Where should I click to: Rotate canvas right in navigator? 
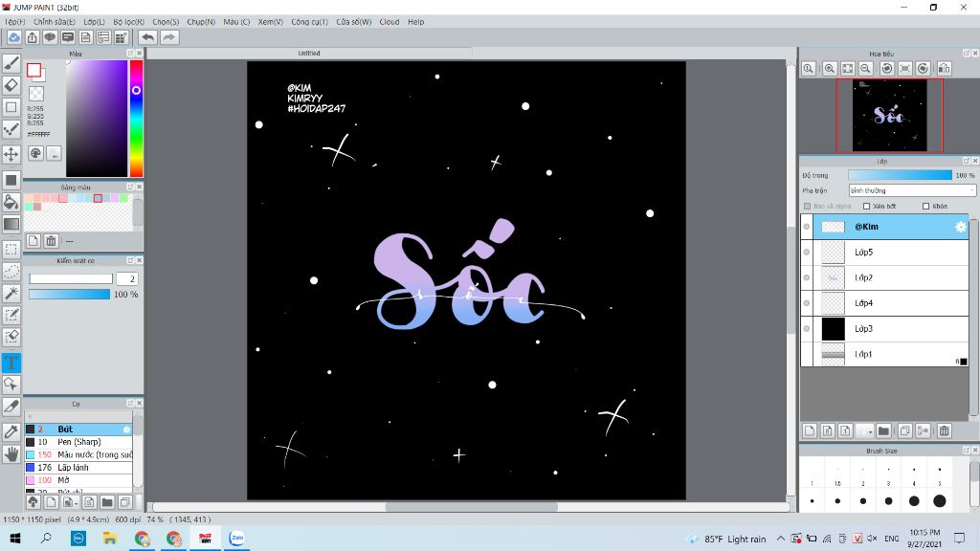point(923,68)
